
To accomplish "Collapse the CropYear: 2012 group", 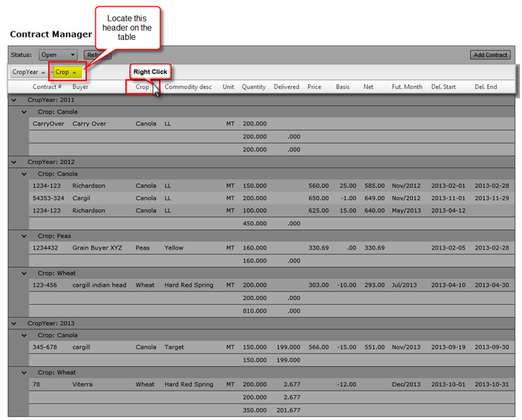I will (x=14, y=161).
